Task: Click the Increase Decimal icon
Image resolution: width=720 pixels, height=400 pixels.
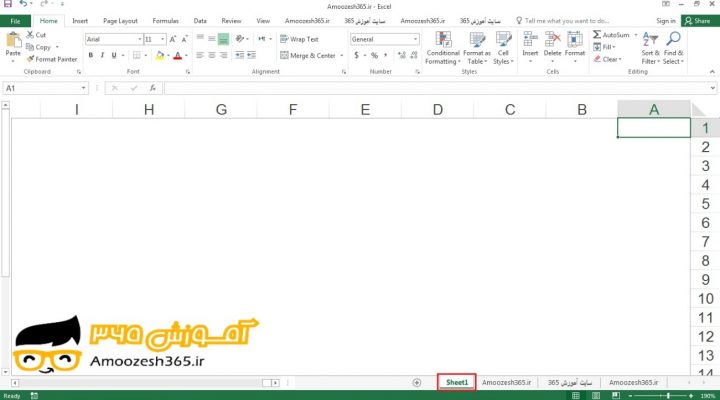Action: [x=402, y=56]
